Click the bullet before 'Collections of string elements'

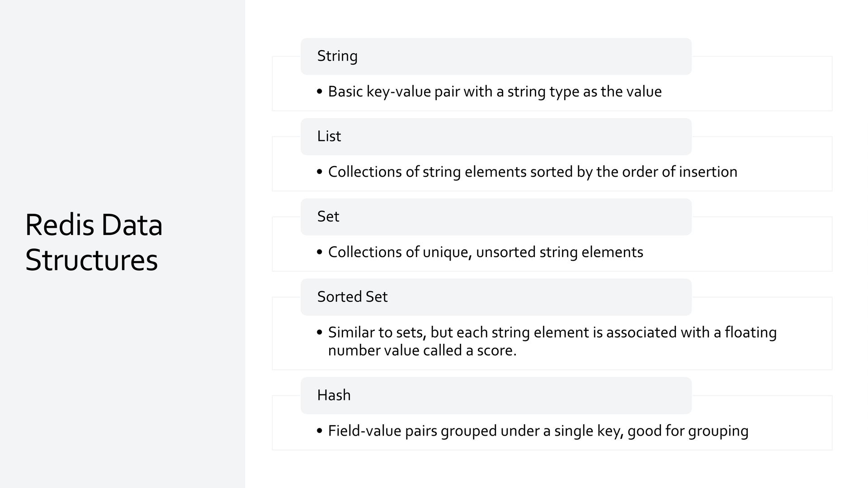320,172
